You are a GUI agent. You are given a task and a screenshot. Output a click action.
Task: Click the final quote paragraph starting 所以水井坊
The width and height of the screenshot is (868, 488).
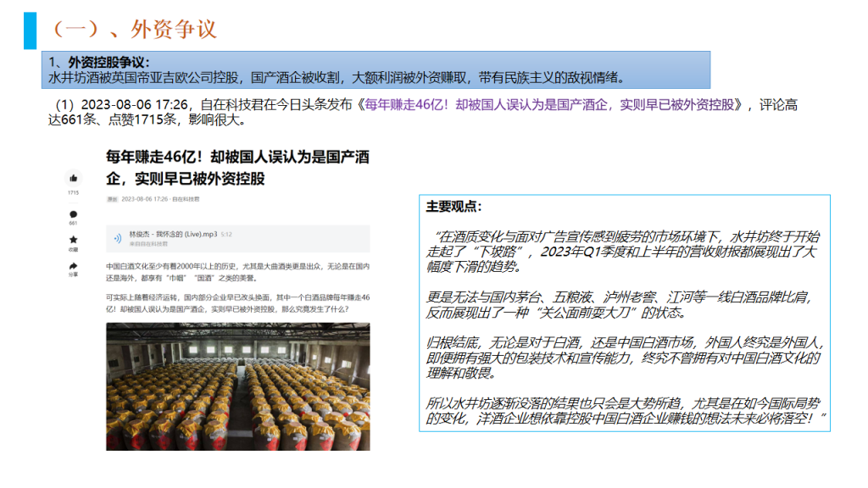pos(623,413)
